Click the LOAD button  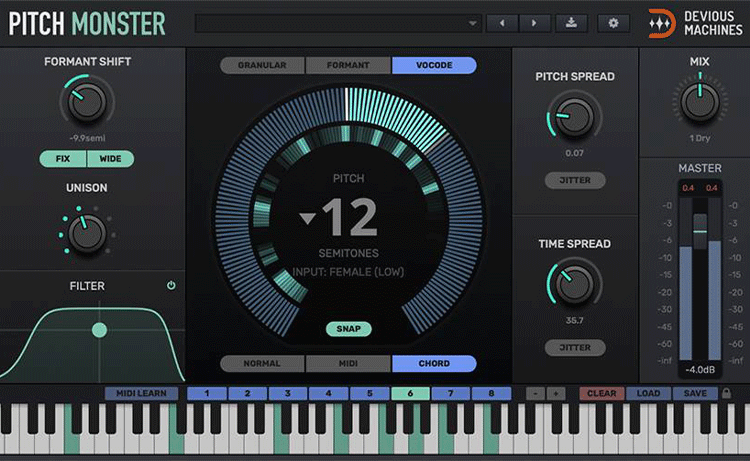[649, 393]
